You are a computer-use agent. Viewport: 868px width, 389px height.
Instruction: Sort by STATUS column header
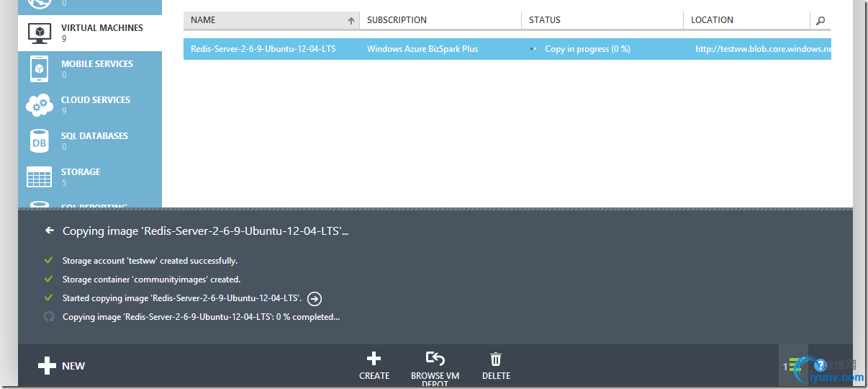tap(544, 20)
